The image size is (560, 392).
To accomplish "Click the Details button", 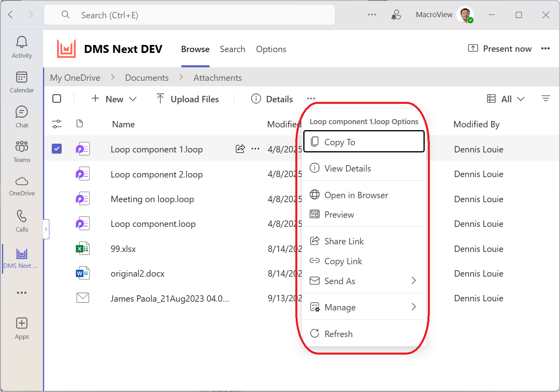I will [272, 99].
